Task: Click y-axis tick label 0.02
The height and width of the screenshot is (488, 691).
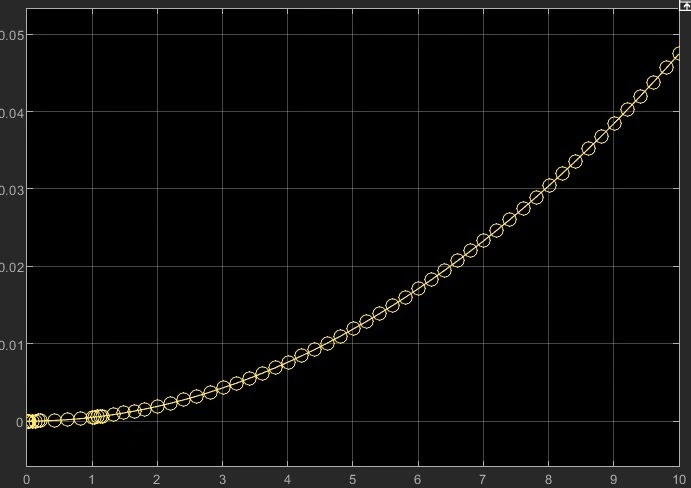Action: [x=11, y=267]
